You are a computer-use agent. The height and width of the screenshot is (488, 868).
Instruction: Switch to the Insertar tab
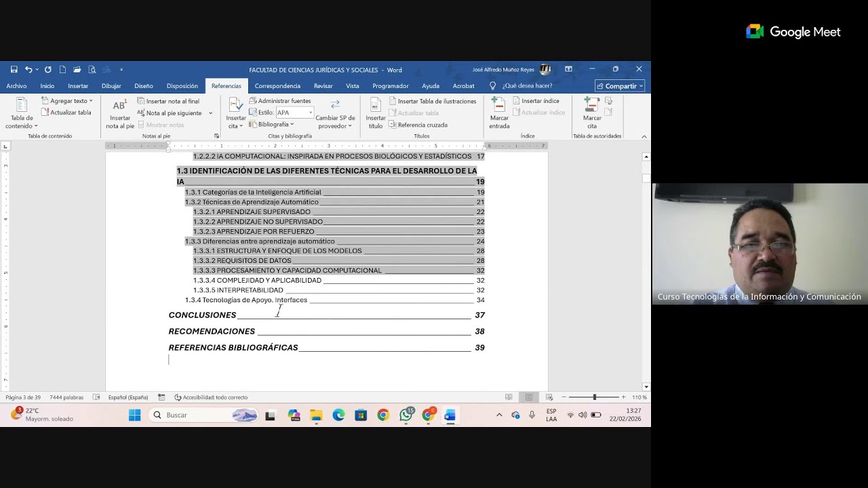(78, 86)
